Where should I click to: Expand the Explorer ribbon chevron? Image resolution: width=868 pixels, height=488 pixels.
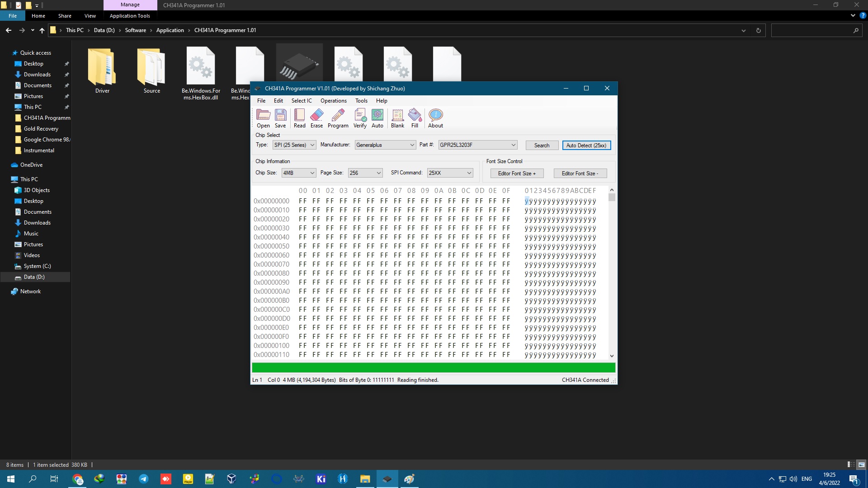[853, 15]
